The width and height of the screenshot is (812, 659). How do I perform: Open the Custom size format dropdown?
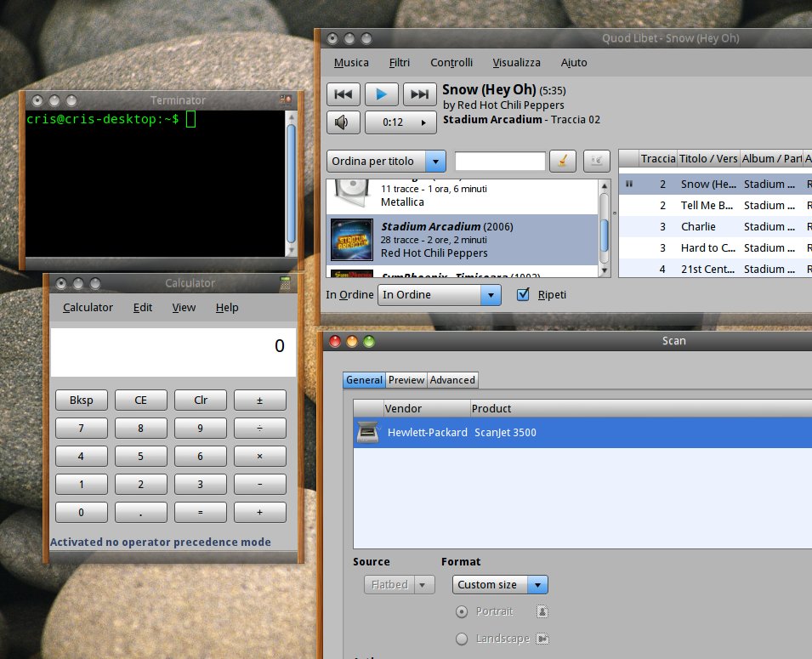[x=500, y=584]
